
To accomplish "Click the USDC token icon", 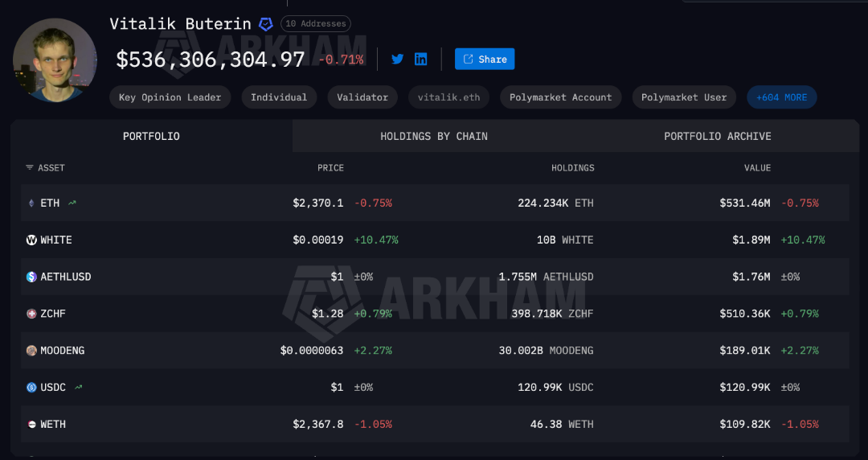I will click(x=31, y=388).
